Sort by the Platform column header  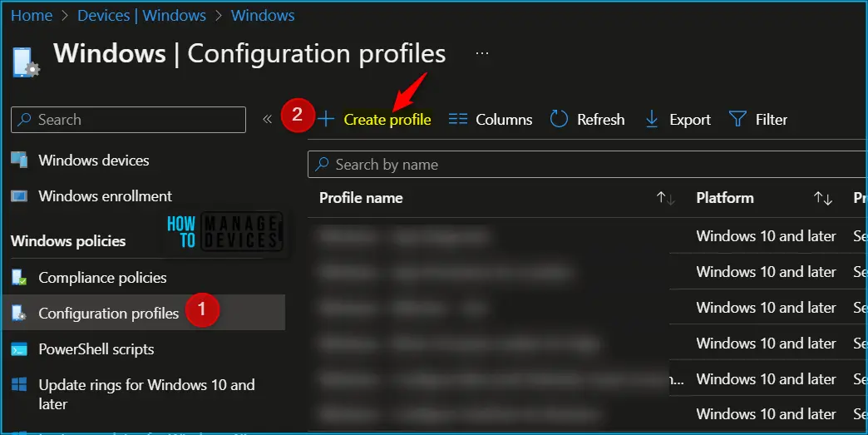click(725, 198)
